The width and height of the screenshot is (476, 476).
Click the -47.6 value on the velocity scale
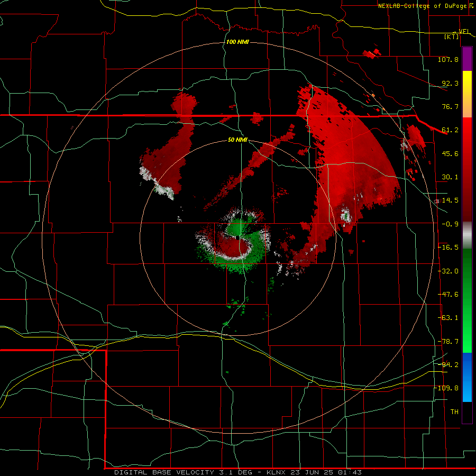[448, 295]
